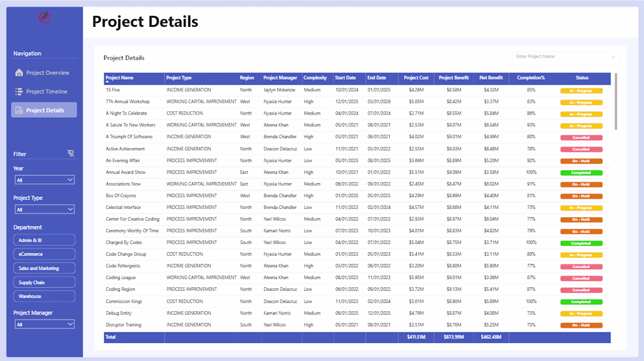Screen dimensions: 644x361
Task: Open the Project Overview page
Action: click(x=44, y=73)
